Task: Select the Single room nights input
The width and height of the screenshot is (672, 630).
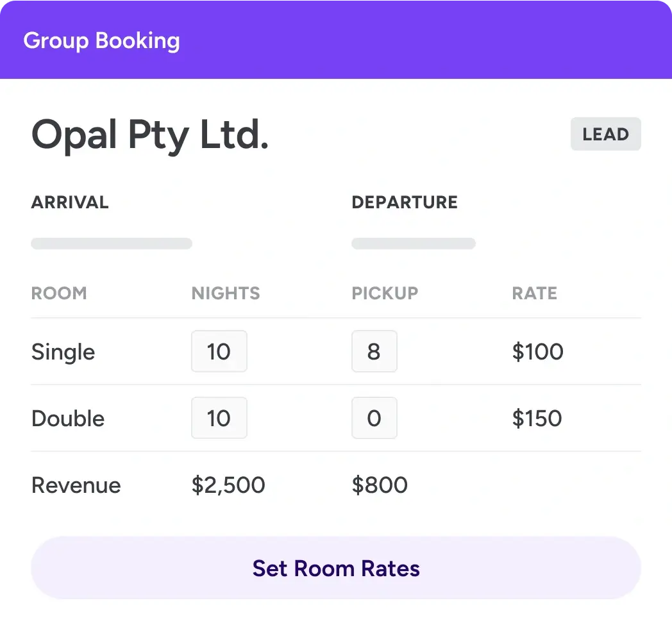Action: (219, 351)
